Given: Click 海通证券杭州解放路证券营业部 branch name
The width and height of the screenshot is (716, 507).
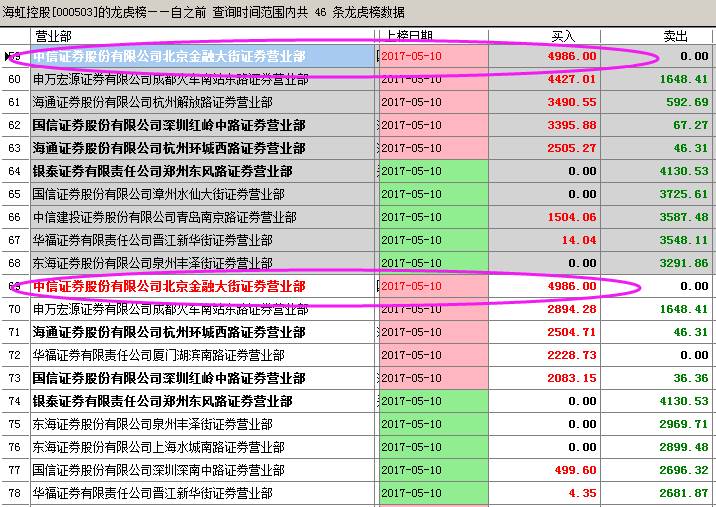Looking at the screenshot, I should point(152,102).
